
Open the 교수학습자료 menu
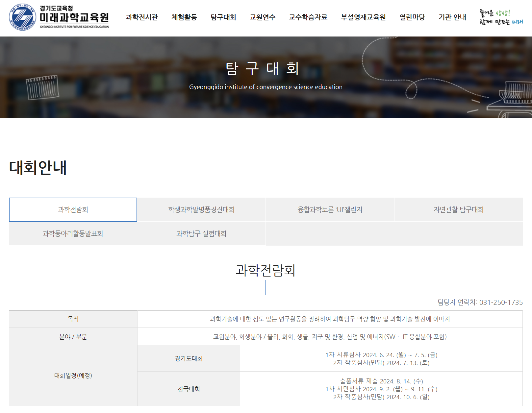point(308,17)
